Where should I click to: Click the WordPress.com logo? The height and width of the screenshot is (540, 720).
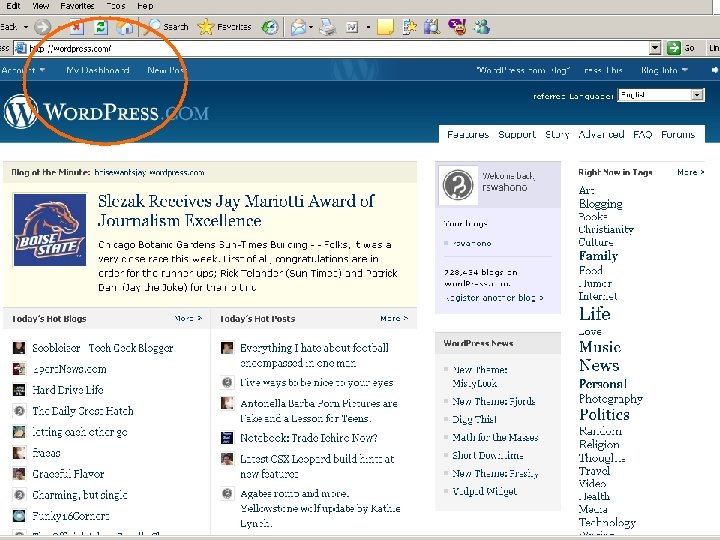(106, 112)
